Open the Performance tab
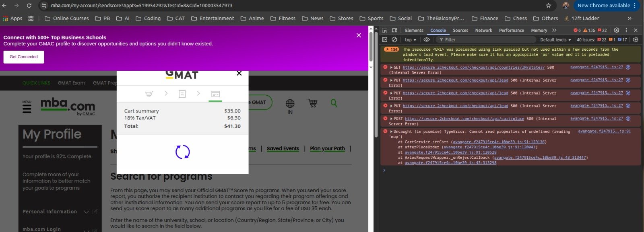Screen dimensions: 644x232 tap(512, 30)
